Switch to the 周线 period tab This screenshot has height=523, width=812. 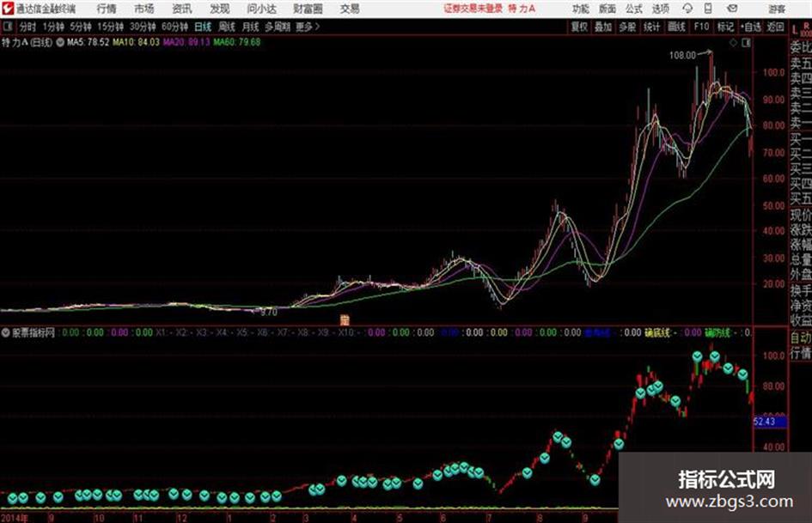point(227,27)
